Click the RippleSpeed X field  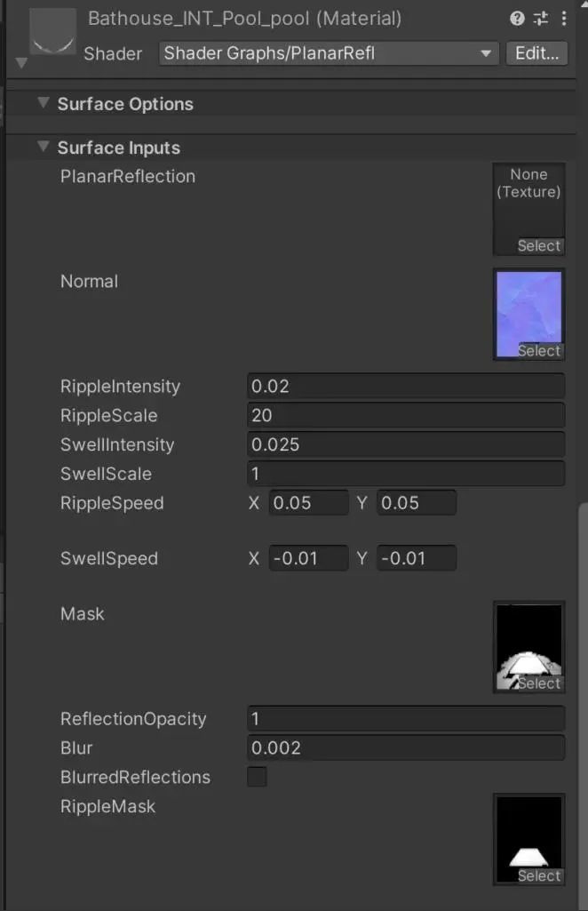point(308,502)
